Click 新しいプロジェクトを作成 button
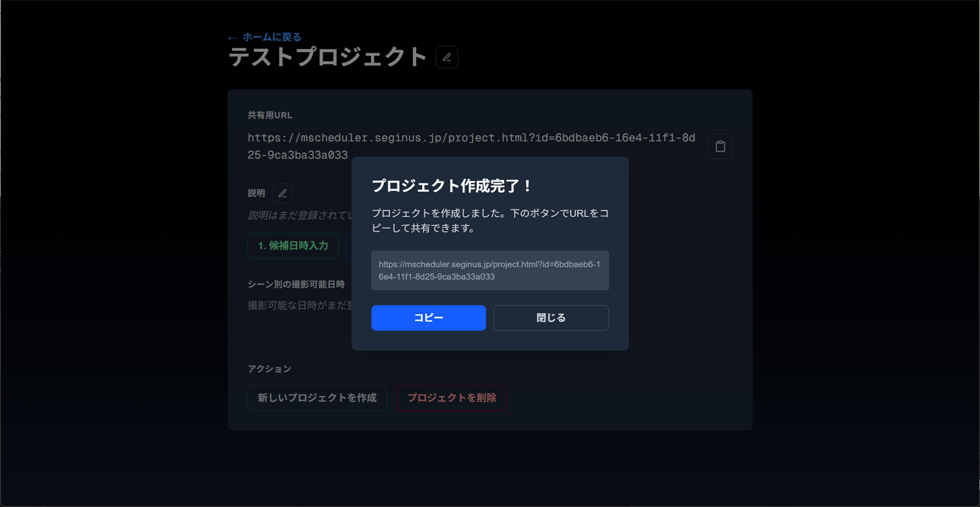 pos(317,398)
